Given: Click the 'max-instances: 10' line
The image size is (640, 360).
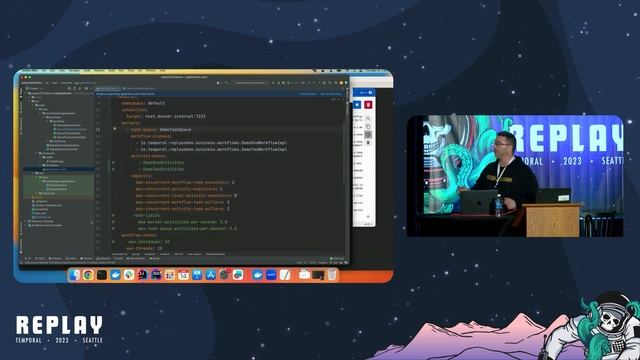Looking at the screenshot, I should [x=148, y=242].
